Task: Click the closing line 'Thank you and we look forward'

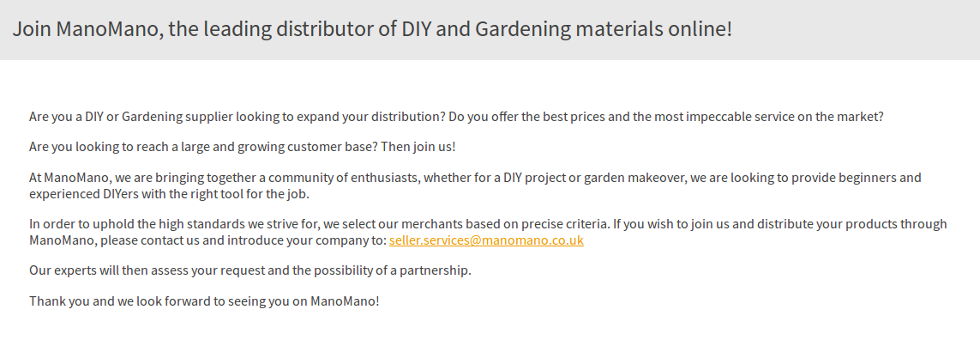Action: (x=204, y=301)
